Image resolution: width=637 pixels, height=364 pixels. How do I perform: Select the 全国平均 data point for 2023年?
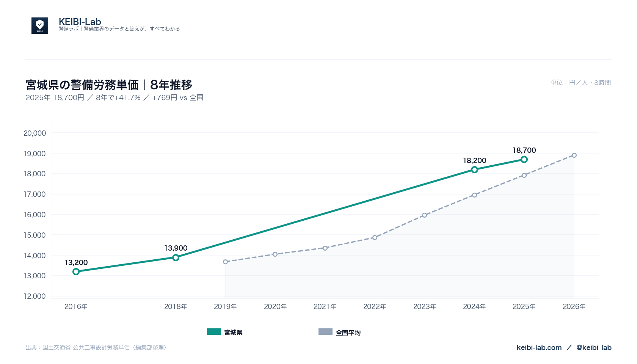pos(424,215)
